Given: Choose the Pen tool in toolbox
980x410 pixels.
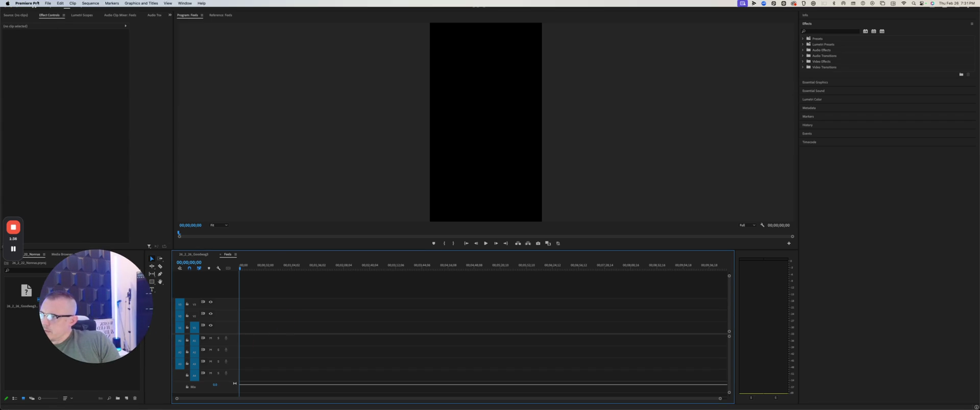Looking at the screenshot, I should point(160,274).
